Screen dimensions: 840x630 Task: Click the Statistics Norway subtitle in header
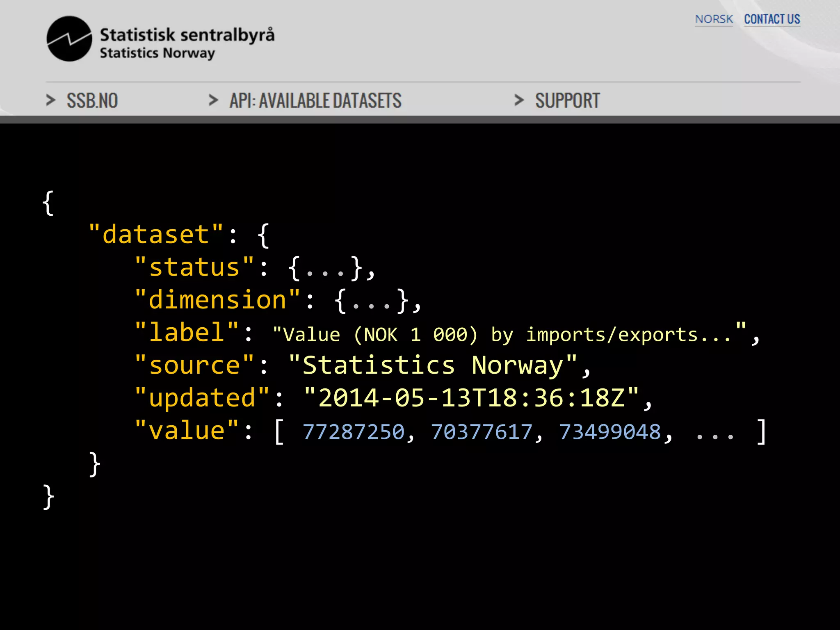[x=157, y=53]
